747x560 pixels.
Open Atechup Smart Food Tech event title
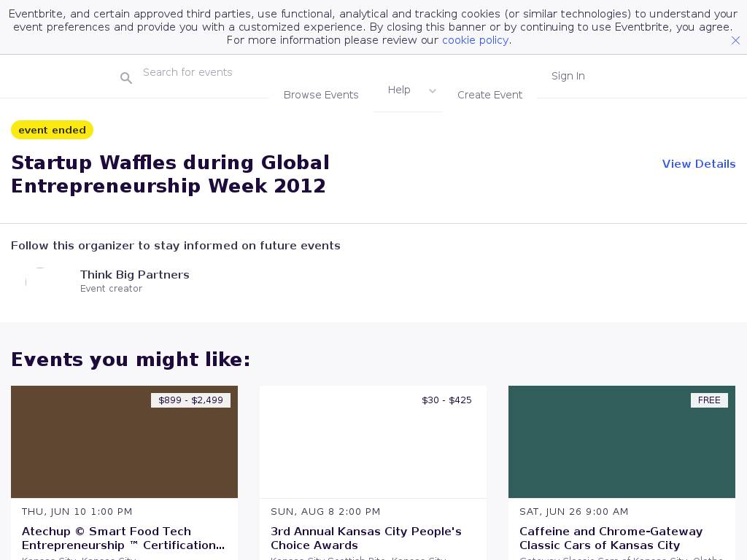click(123, 538)
